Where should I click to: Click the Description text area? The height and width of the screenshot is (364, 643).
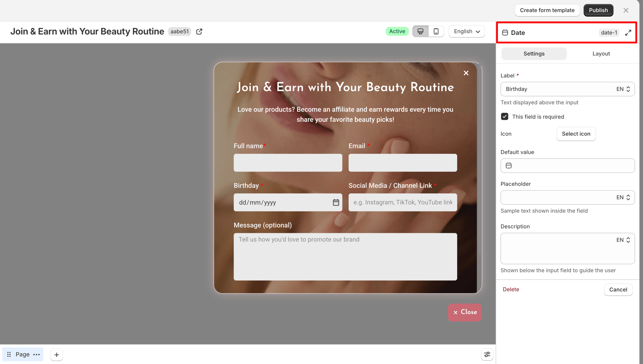click(x=568, y=248)
